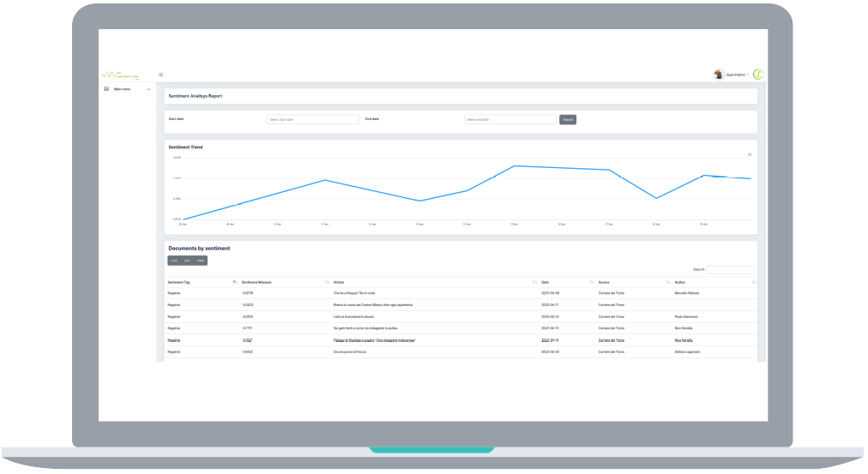Image resolution: width=868 pixels, height=474 pixels.
Task: Click the Search button next to end date
Action: 568,119
